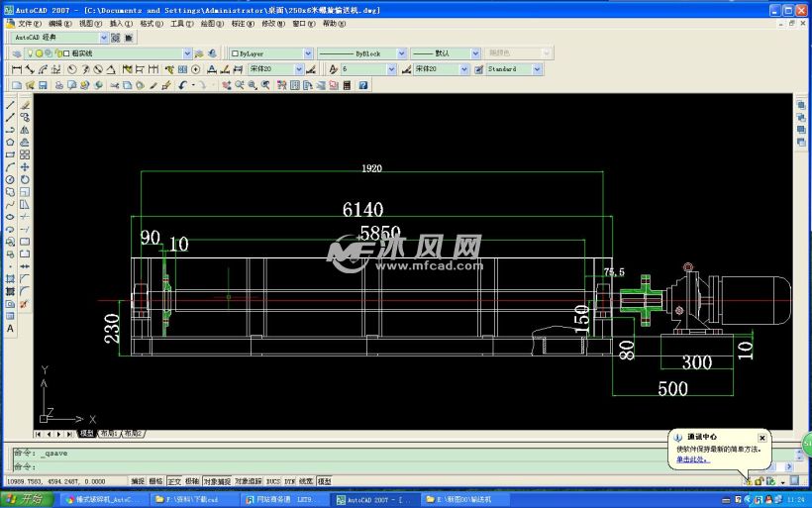
Task: Click the Undo arrow icon
Action: [183, 85]
